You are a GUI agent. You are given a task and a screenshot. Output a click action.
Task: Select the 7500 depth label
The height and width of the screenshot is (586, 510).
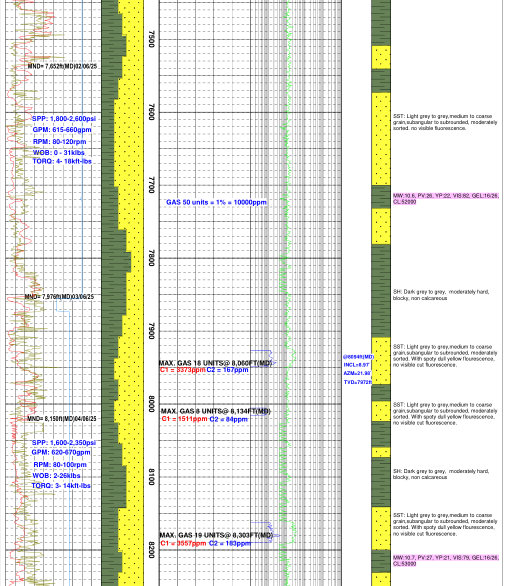point(151,39)
